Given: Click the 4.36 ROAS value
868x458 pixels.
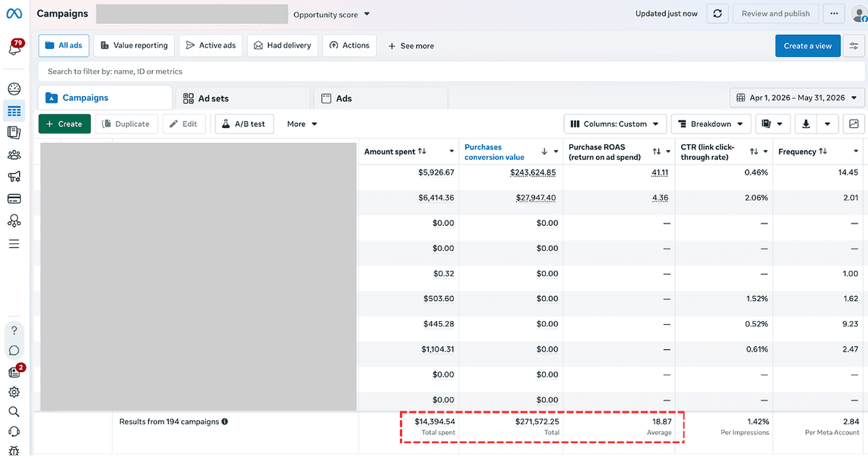Looking at the screenshot, I should (x=660, y=198).
